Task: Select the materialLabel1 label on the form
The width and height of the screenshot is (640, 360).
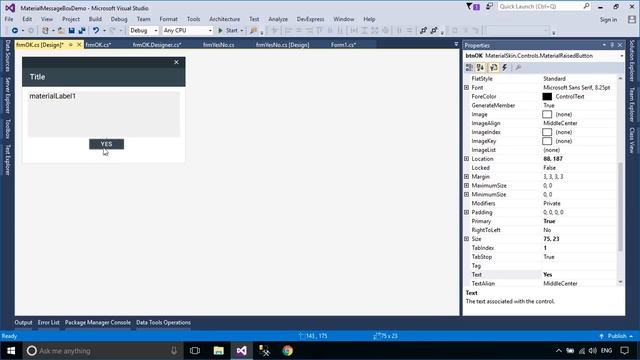Action: pos(53,96)
